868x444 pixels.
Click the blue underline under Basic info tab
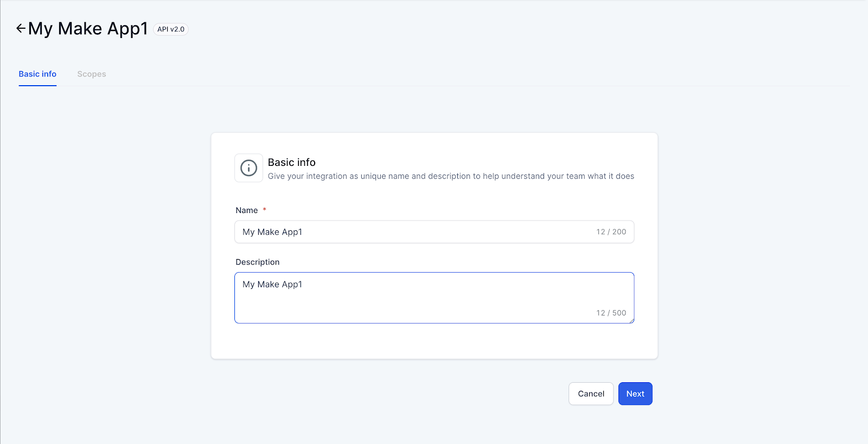click(37, 85)
